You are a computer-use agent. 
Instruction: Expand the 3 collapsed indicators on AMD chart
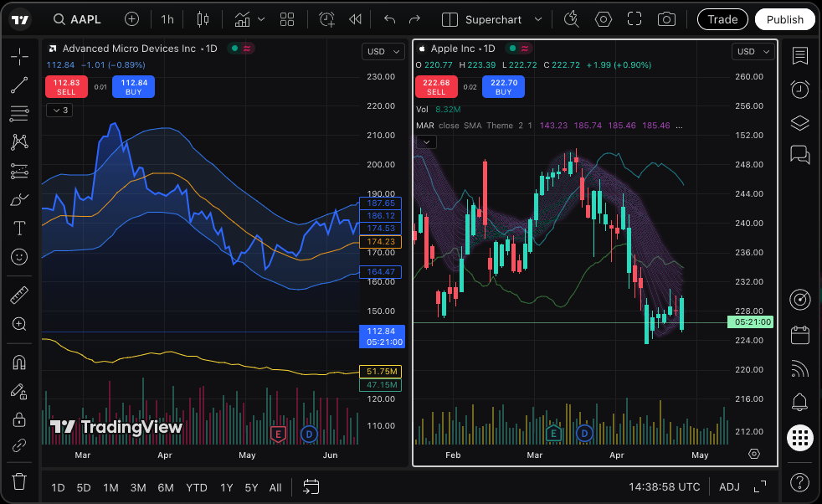pos(59,111)
